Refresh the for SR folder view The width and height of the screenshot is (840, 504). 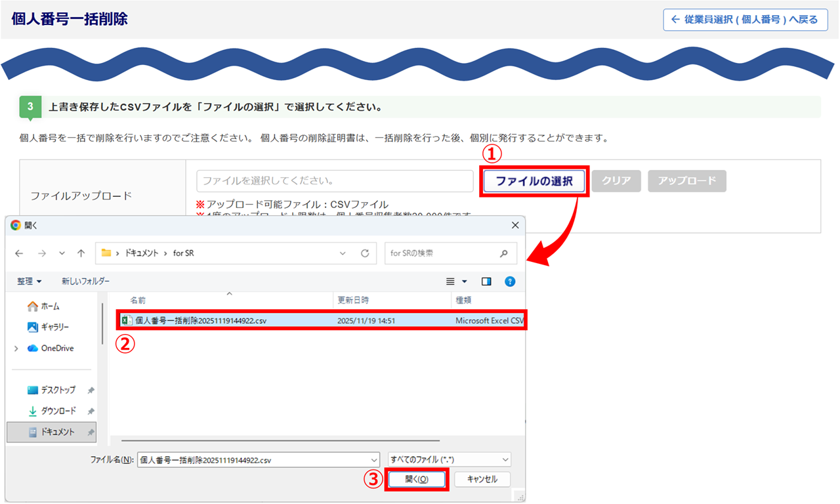coord(365,253)
